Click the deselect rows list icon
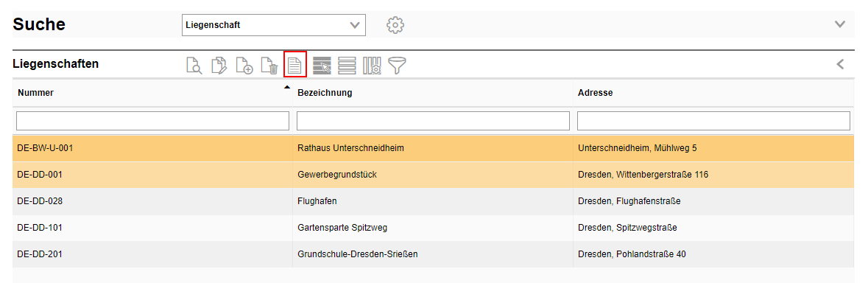868x283 pixels. tap(347, 66)
